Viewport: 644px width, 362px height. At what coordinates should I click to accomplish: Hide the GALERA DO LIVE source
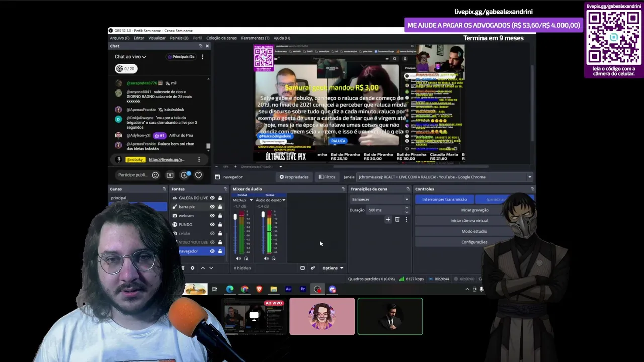click(x=212, y=198)
